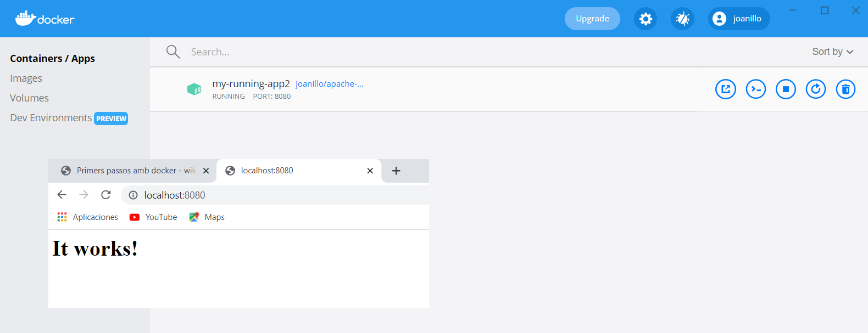Select Containers / Apps in sidebar

click(x=52, y=59)
